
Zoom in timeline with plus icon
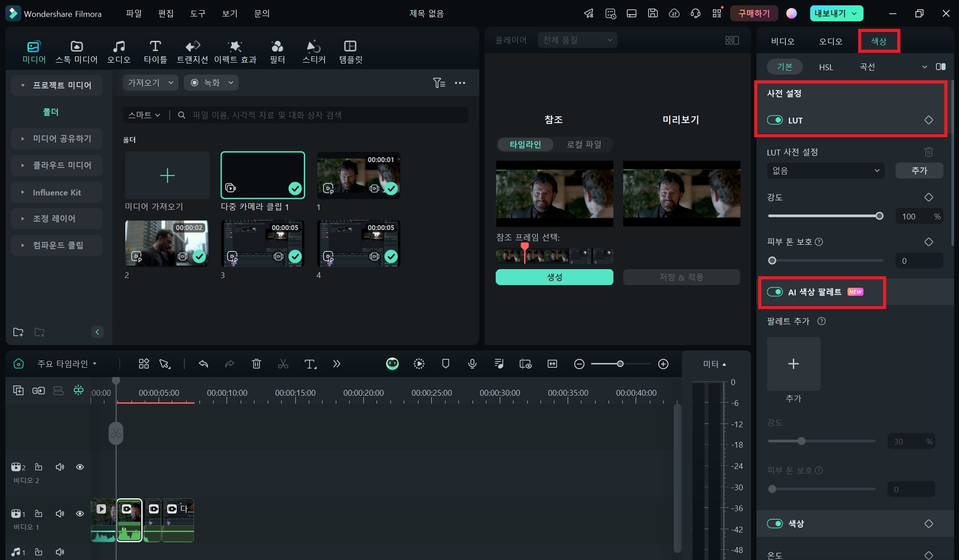coord(663,364)
